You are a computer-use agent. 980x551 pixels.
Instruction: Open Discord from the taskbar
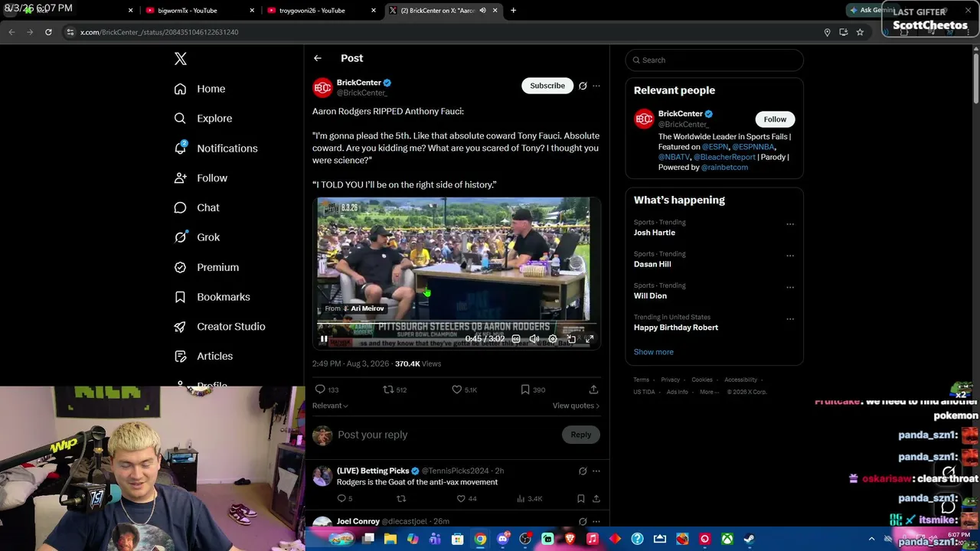[503, 539]
